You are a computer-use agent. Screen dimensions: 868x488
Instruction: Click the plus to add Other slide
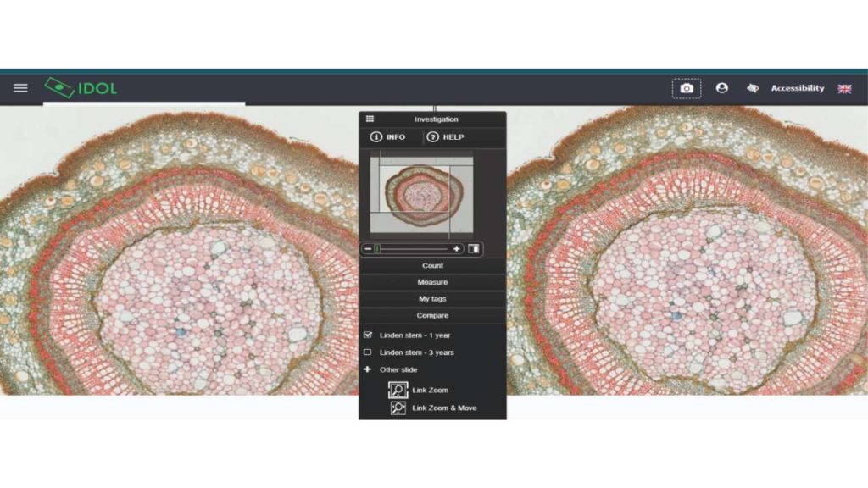[368, 369]
